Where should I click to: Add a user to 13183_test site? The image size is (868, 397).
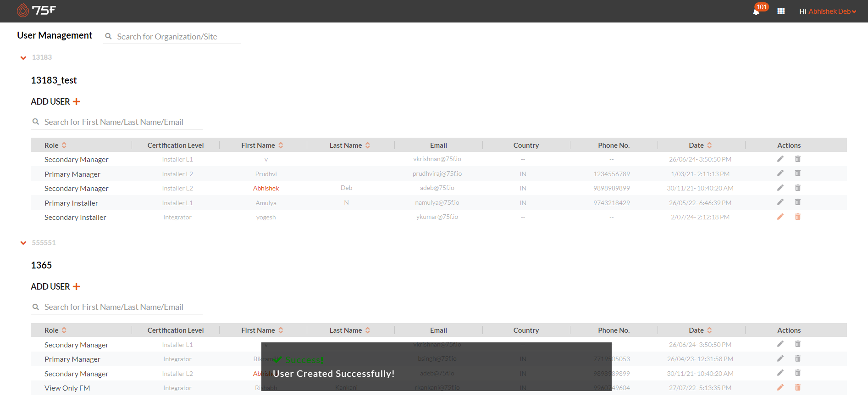[x=55, y=101]
